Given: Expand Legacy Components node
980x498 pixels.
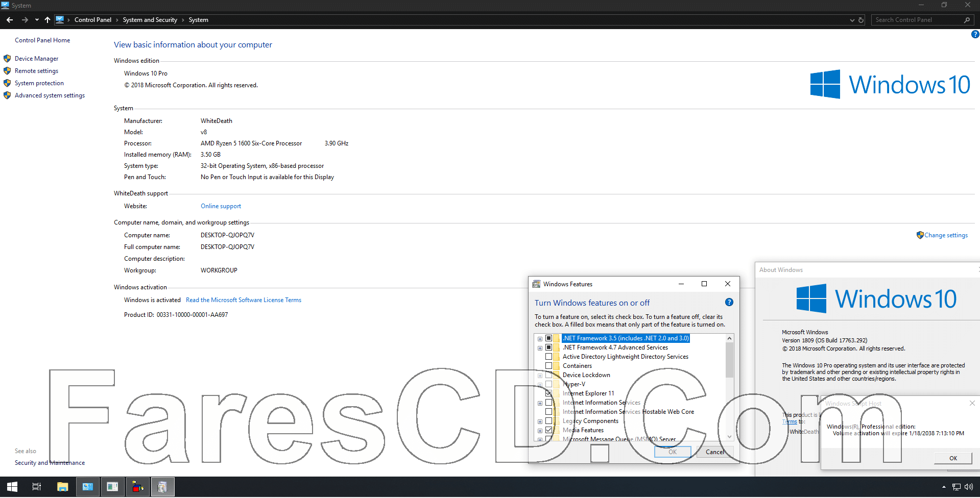Looking at the screenshot, I should click(x=540, y=421).
